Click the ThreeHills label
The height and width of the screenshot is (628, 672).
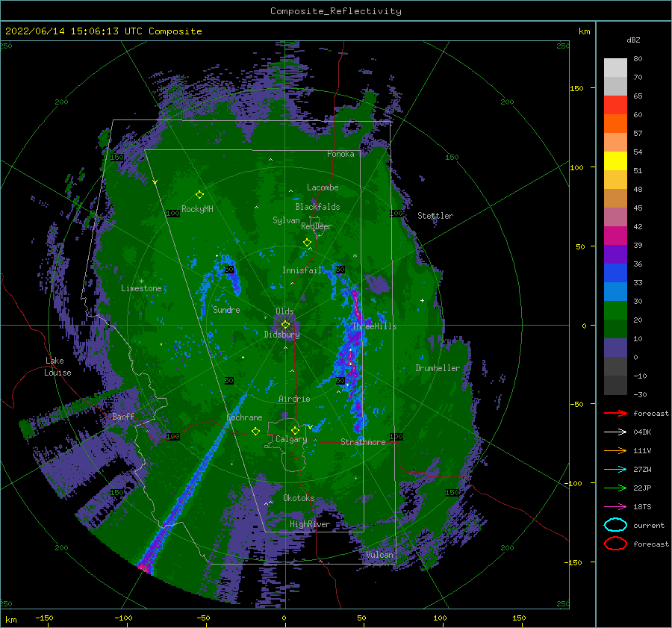pyautogui.click(x=374, y=326)
